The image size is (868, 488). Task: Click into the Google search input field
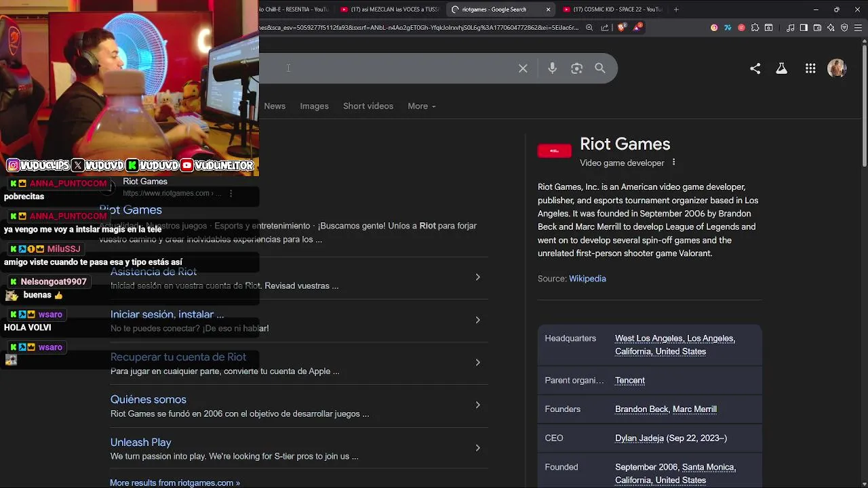pos(387,68)
